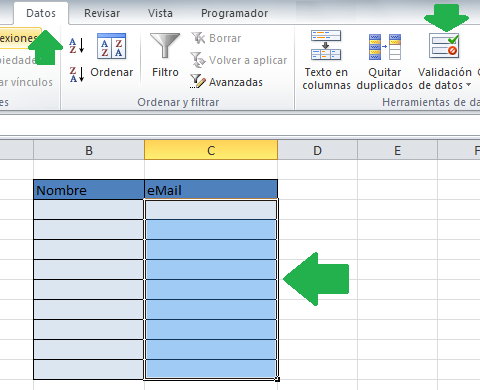Open Avanzadas filter options
Viewport: 480px width, 390px height.
(227, 82)
